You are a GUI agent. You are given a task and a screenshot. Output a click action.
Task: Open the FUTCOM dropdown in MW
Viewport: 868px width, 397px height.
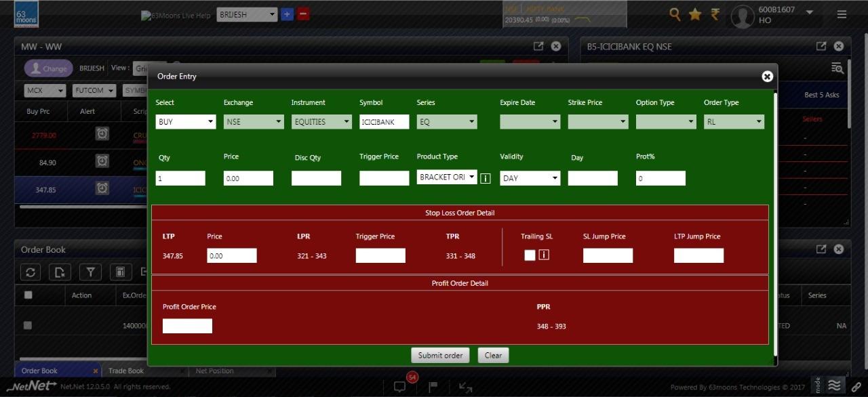click(94, 90)
